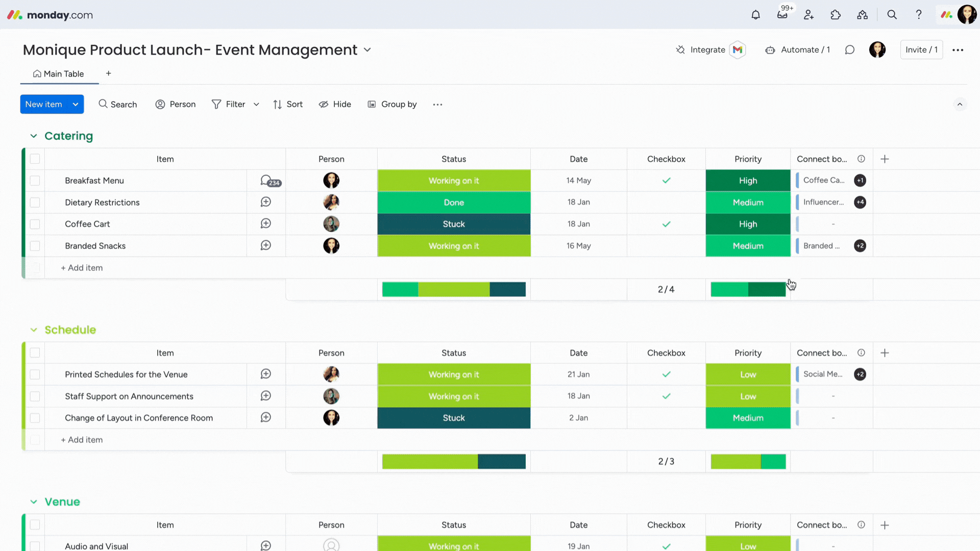Collapse the Venue group
Screen dimensions: 980x551
34,502
